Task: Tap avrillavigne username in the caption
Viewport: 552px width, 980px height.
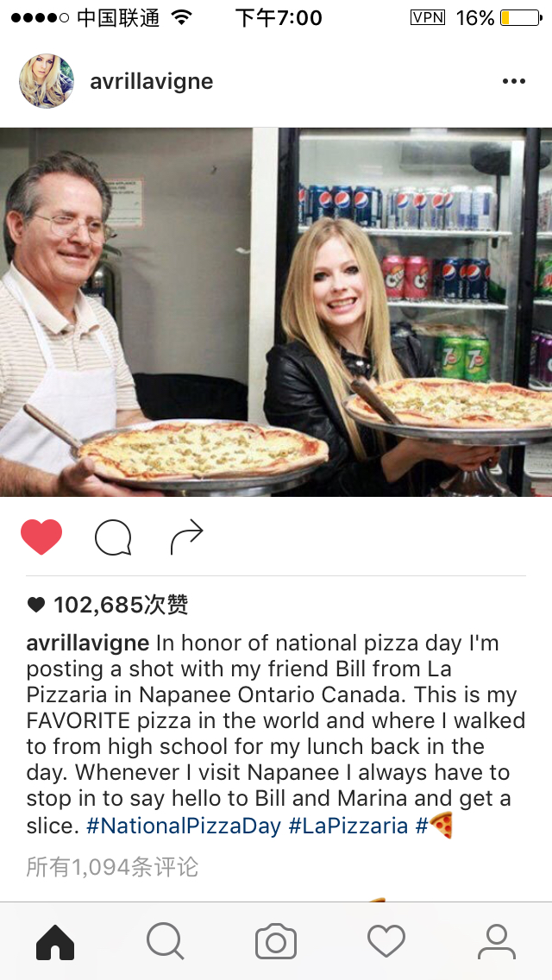Action: click(87, 644)
